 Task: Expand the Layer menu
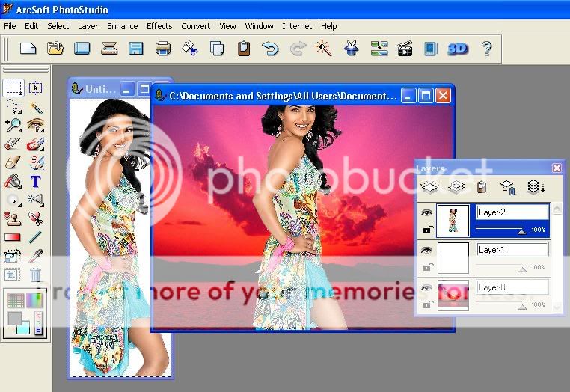point(88,26)
